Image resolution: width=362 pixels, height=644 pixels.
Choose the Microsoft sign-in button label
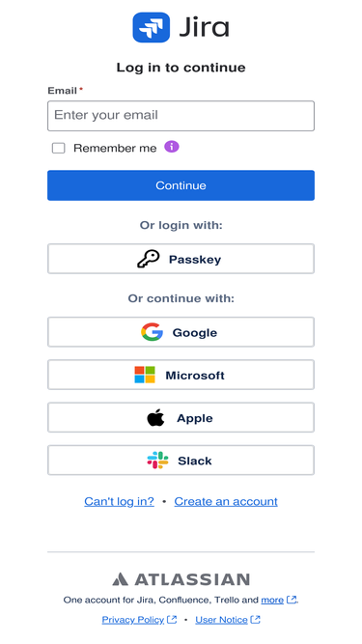(x=195, y=375)
